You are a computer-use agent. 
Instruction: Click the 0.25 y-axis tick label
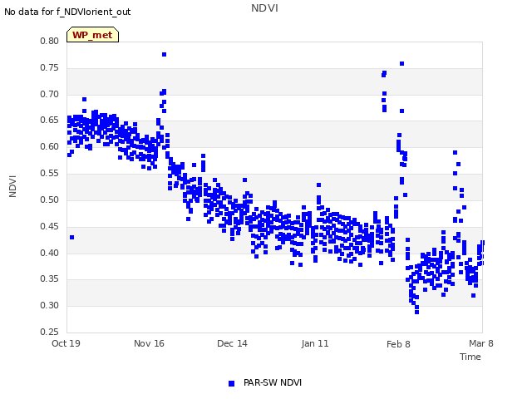(50, 332)
